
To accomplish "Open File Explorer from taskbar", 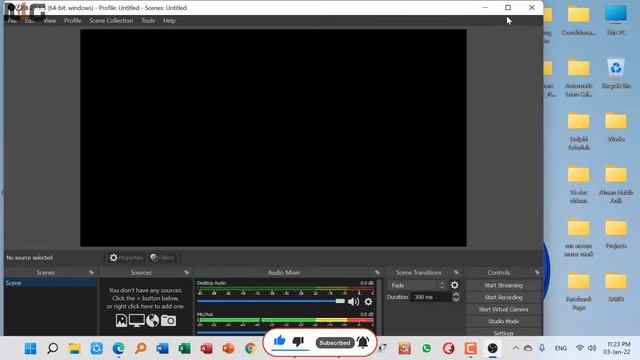I will click(x=74, y=349).
